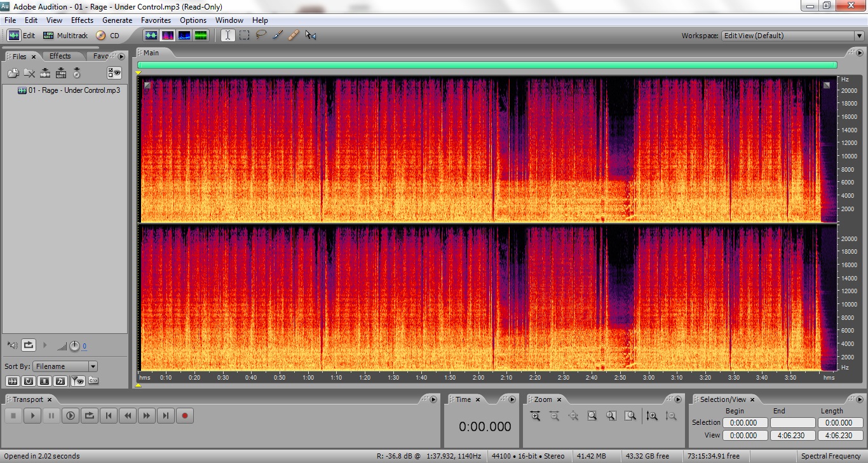
Task: Click the Import File folder icon
Action: (x=13, y=73)
